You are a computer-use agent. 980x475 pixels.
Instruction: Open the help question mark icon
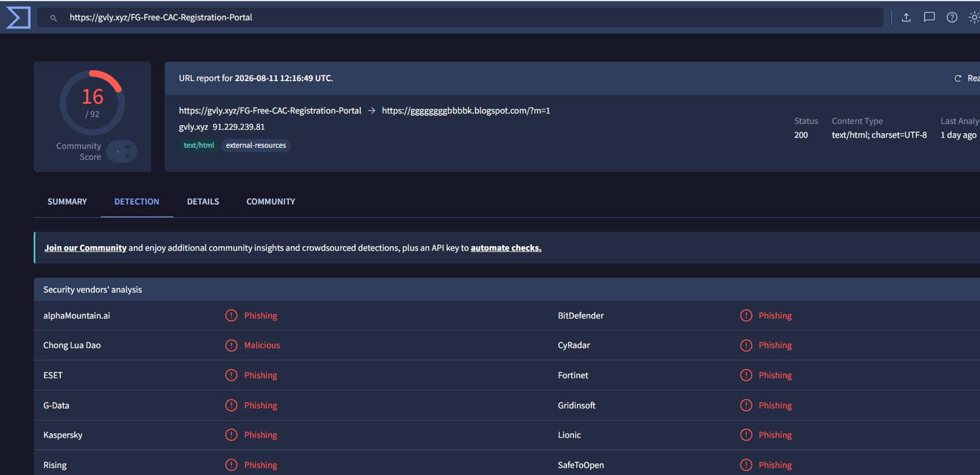click(952, 17)
